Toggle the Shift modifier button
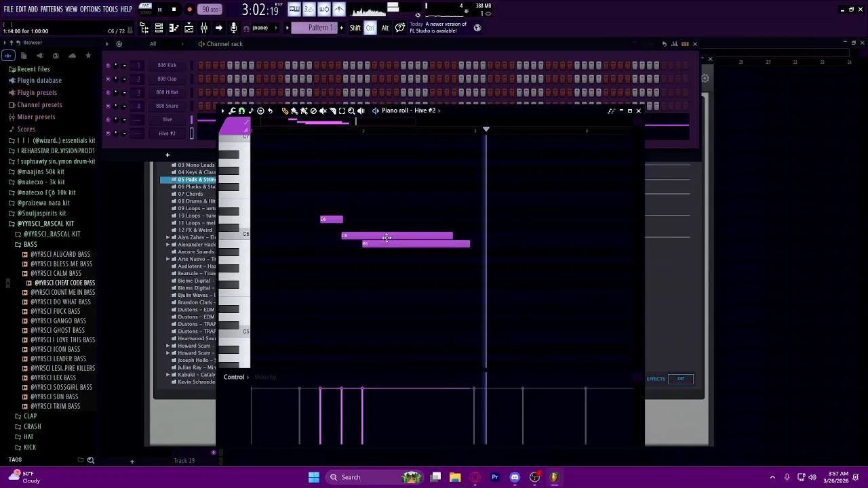Screen dimensions: 868x488 click(355, 28)
